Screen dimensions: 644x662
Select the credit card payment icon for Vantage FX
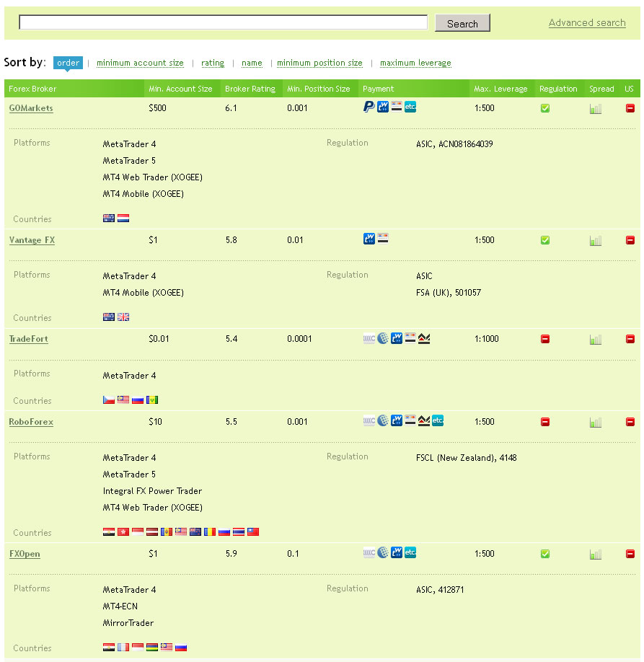pyautogui.click(x=382, y=238)
